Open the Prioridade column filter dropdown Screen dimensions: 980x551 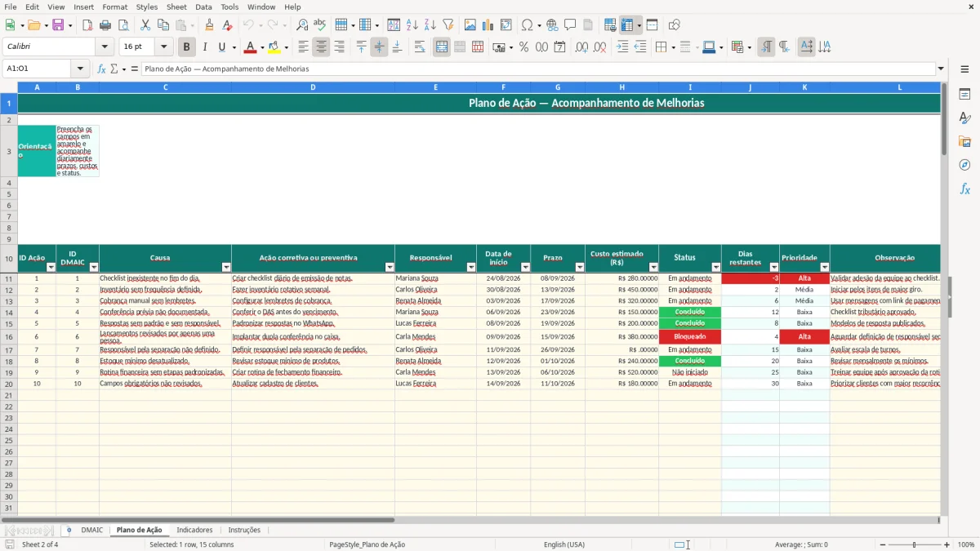[x=825, y=267]
